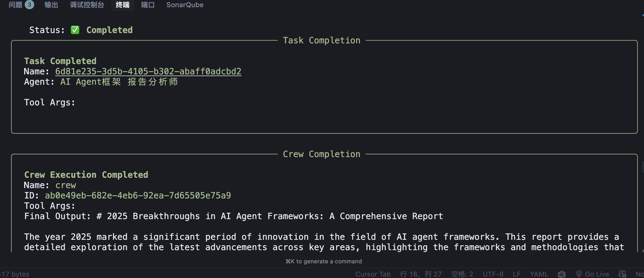Viewport: 644px width, 278px height.
Task: Click the crew ID text in terminal
Action: [138, 196]
